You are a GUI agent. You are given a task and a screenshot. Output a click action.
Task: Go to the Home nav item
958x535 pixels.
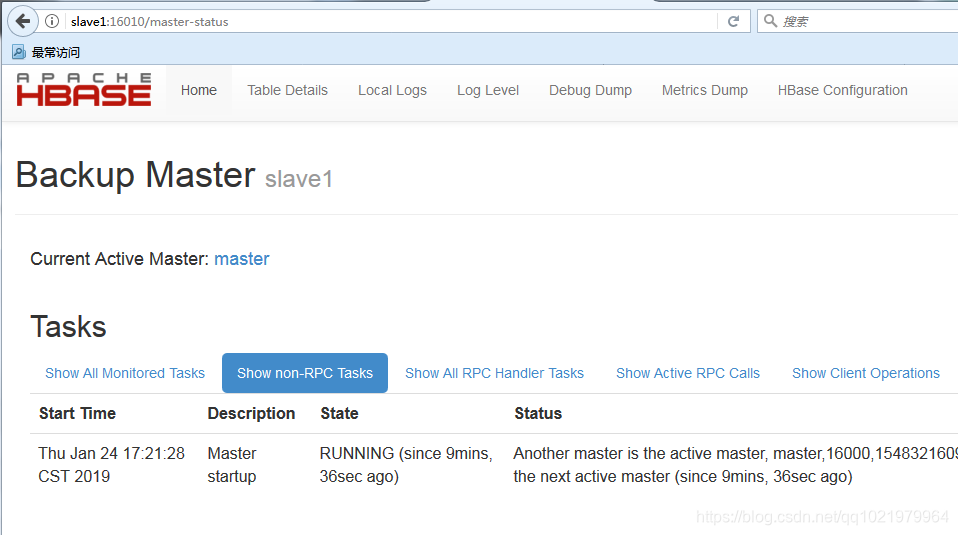point(199,90)
